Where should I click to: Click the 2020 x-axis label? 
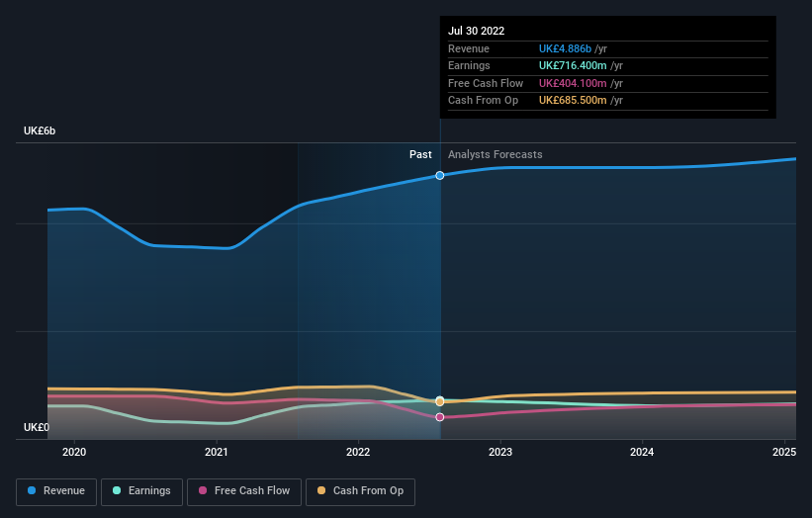(x=74, y=452)
